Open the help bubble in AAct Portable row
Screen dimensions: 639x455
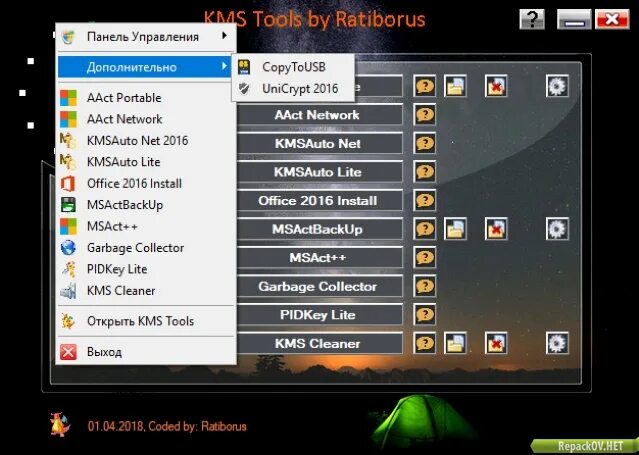coord(425,86)
